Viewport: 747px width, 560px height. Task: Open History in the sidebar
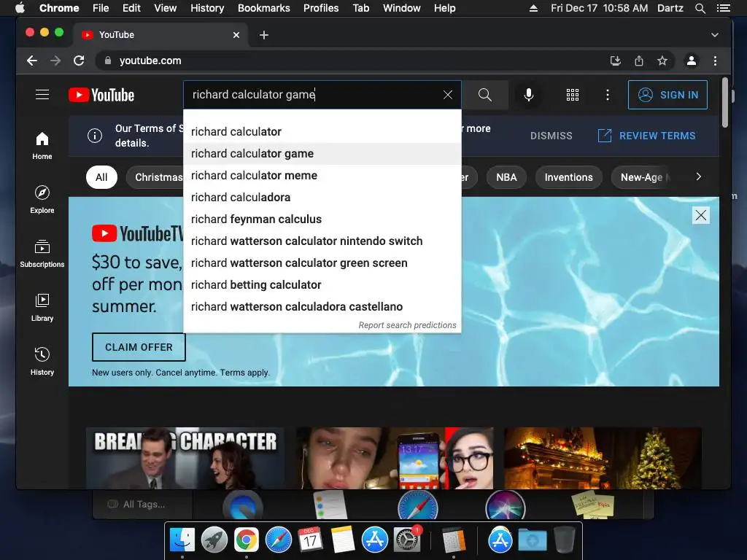(42, 362)
